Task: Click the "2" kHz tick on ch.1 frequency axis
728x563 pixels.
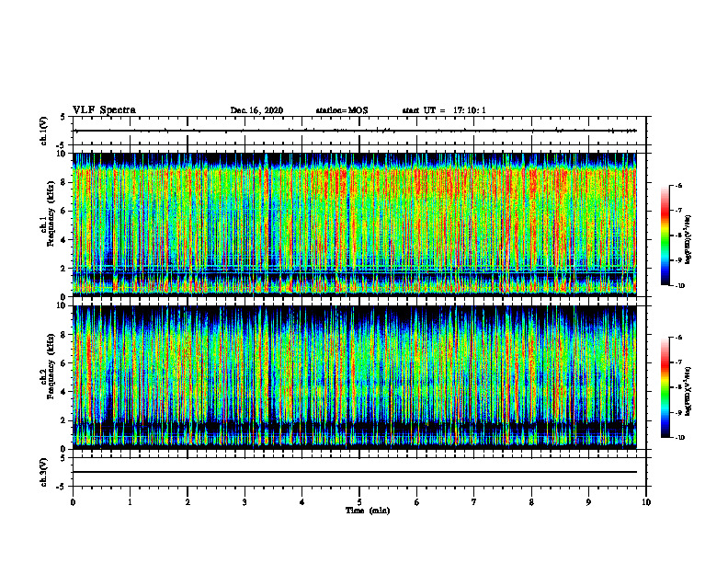Action: point(65,269)
